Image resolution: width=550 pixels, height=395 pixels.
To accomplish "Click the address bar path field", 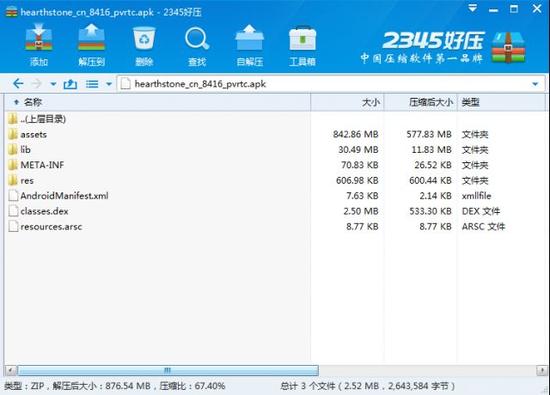I will pos(331,84).
